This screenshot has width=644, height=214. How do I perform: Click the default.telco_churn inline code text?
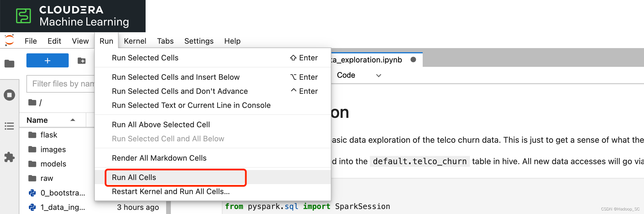click(x=420, y=161)
